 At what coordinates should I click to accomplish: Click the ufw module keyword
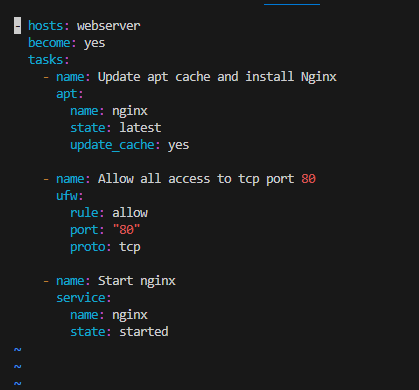[66, 196]
